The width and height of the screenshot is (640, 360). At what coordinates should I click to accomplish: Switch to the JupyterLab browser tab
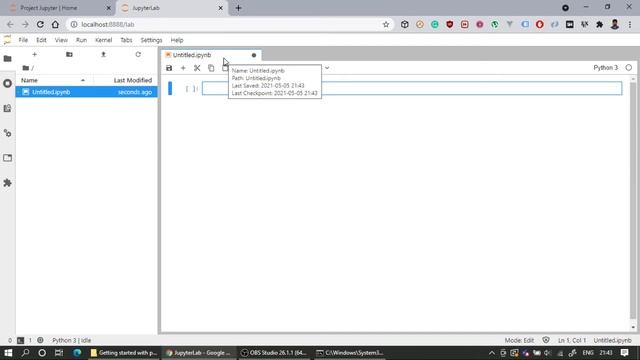point(172,8)
